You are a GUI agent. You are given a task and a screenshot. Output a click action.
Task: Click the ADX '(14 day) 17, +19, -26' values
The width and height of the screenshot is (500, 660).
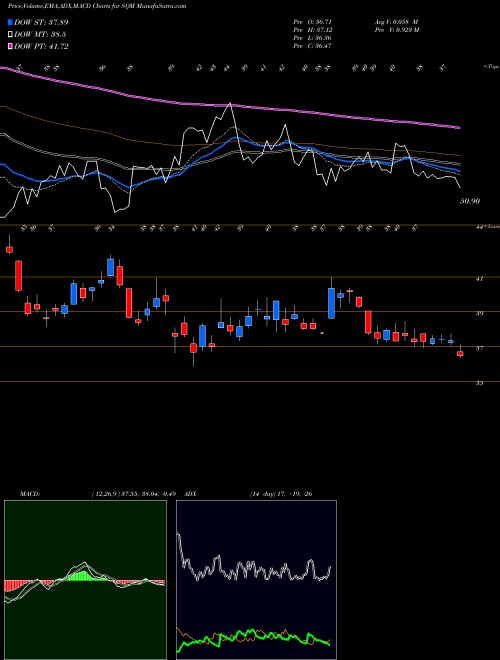(x=281, y=494)
